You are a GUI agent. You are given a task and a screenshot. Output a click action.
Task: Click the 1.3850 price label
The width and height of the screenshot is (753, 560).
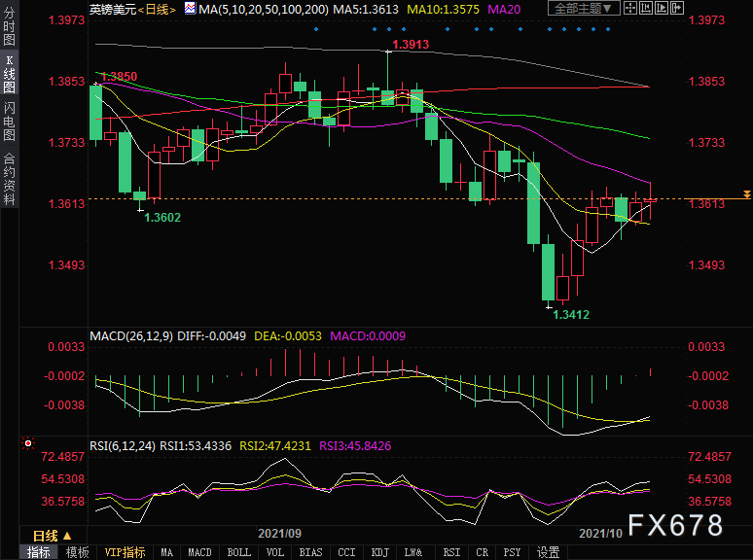[120, 76]
